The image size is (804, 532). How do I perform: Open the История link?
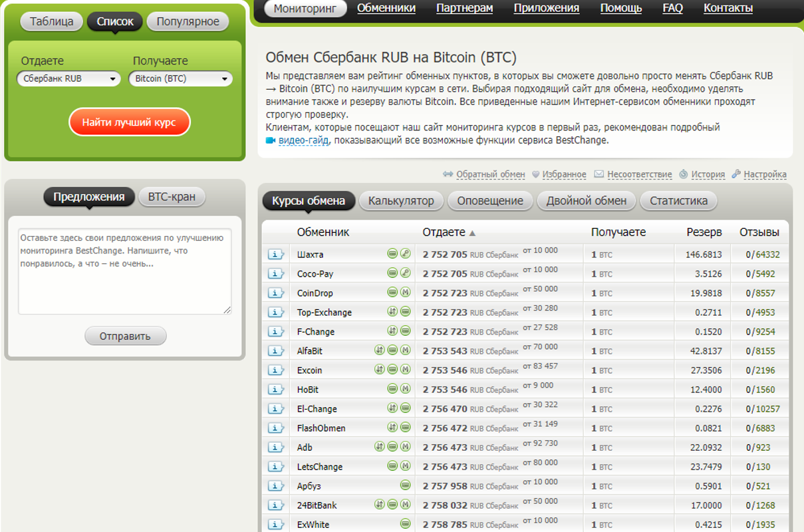pos(708,174)
